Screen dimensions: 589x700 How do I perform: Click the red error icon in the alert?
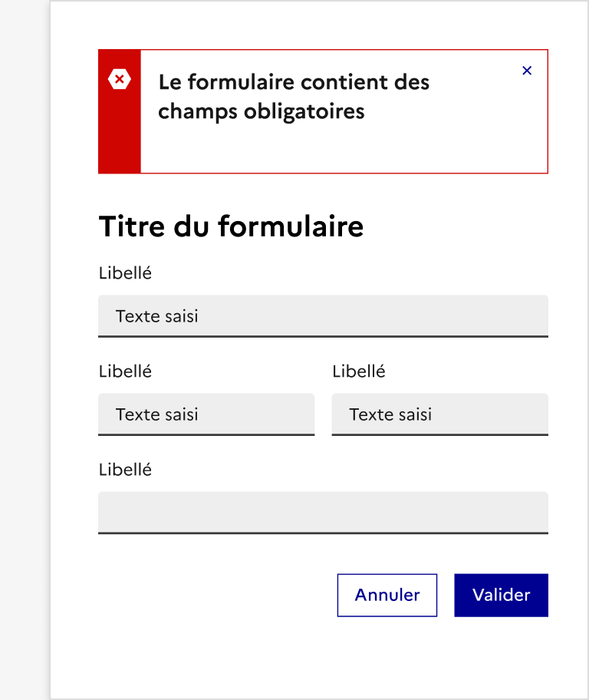click(120, 79)
